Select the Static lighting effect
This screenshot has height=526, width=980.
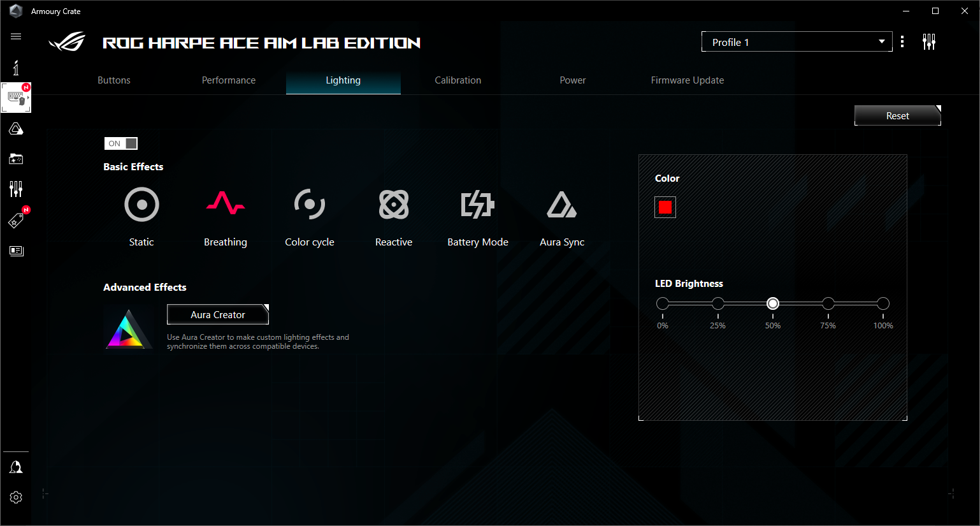click(141, 217)
